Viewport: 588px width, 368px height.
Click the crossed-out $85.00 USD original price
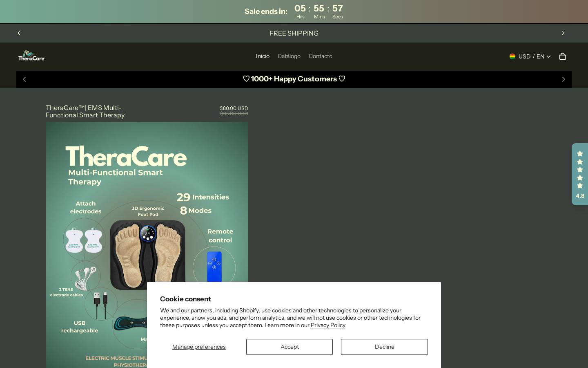click(x=234, y=114)
